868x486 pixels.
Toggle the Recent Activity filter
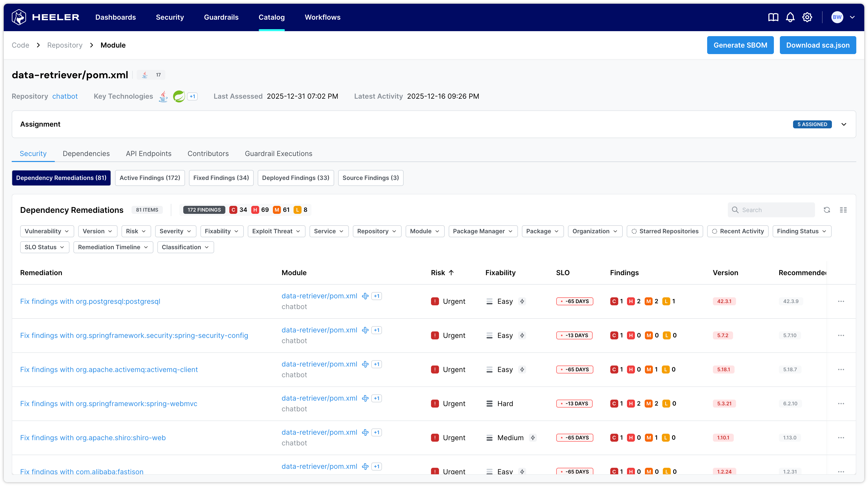click(x=738, y=231)
